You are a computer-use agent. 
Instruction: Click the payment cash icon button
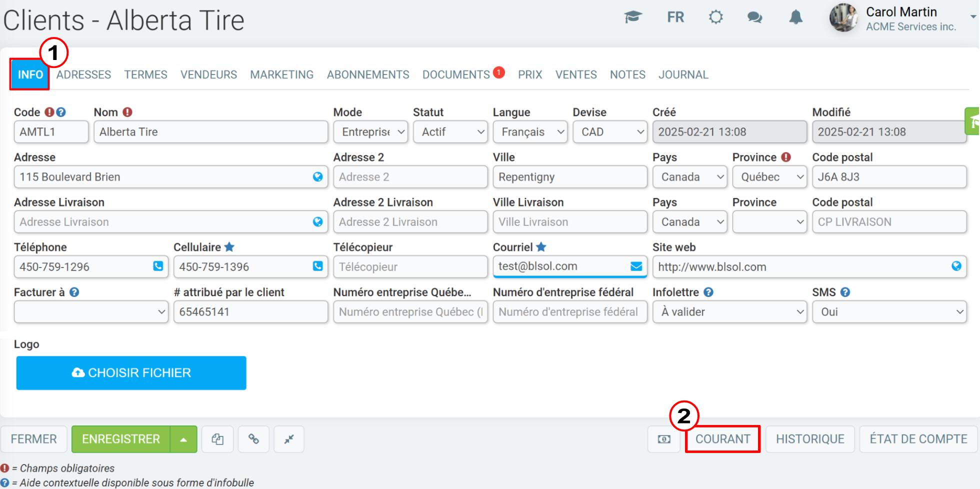tap(664, 439)
